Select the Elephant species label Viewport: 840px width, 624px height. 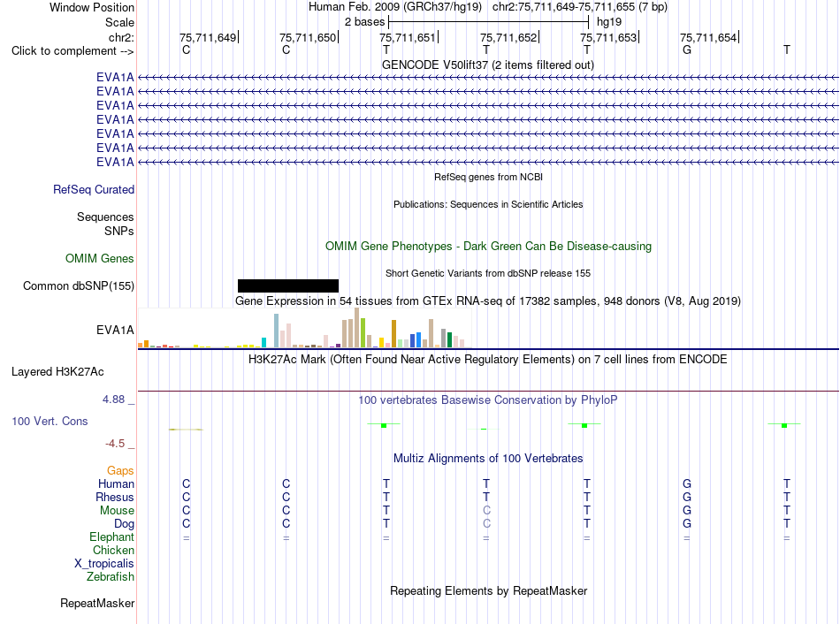[x=112, y=536]
